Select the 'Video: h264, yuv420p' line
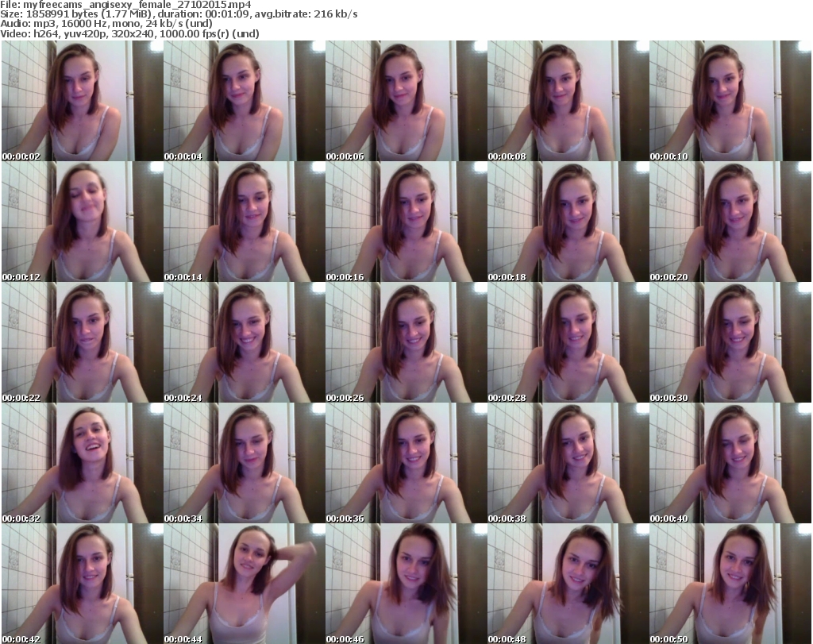The height and width of the screenshot is (644, 813). tap(129, 33)
